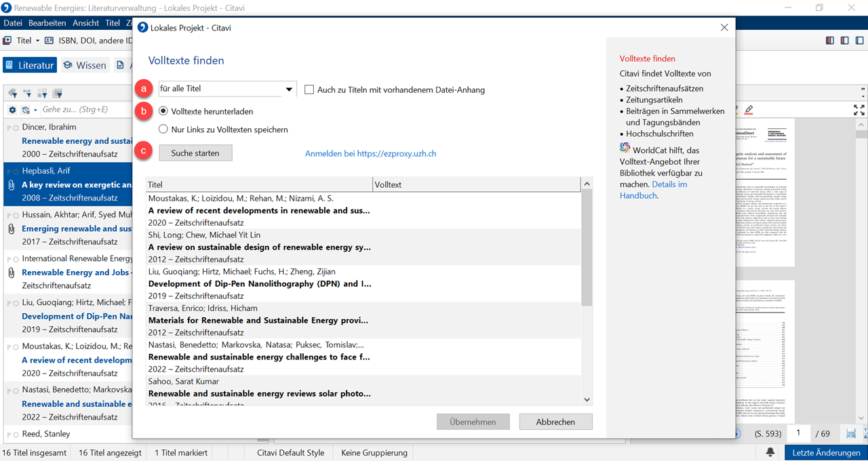Click the results list vertical scrollbar
Screen dimensions: 868x461
tap(587, 271)
